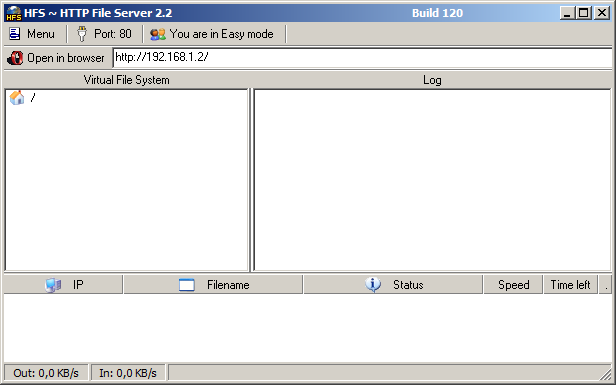Change the Port: 80 setting
This screenshot has width=616, height=385.
coord(104,34)
